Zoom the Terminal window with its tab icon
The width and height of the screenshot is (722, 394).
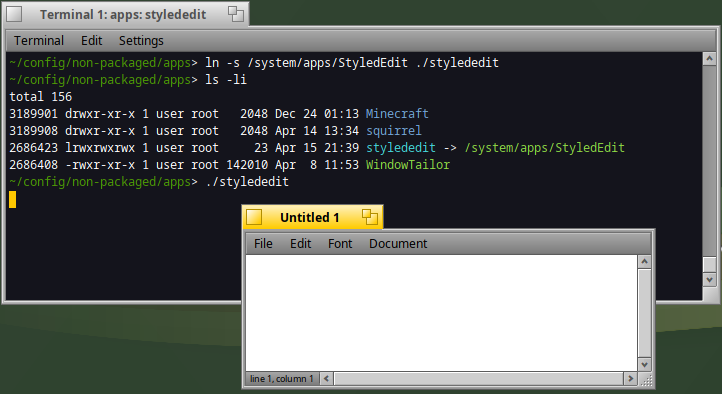236,14
